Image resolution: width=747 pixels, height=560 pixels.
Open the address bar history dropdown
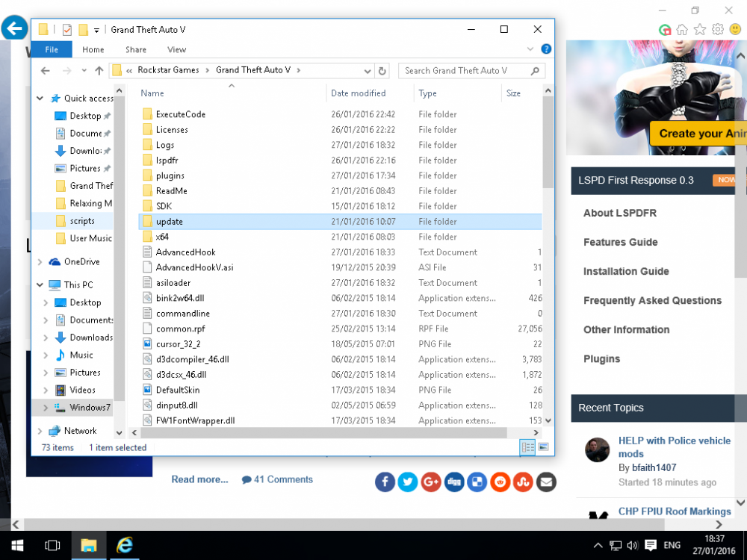coord(367,71)
